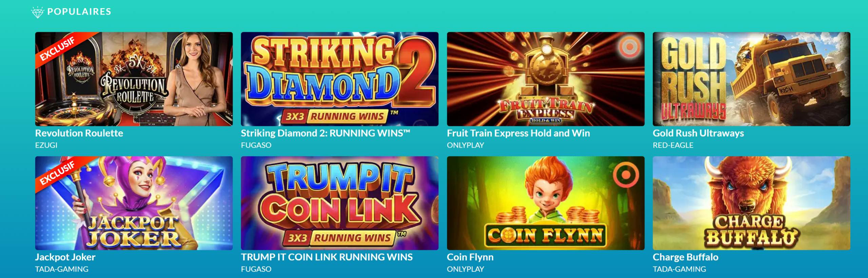
Task: Launch the Striking Diamond 2 game image
Action: tap(340, 79)
